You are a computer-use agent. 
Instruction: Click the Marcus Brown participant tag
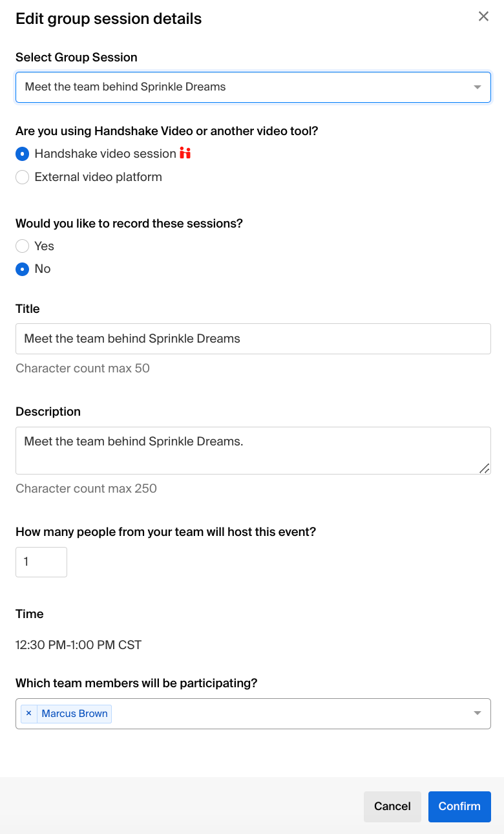click(74, 713)
